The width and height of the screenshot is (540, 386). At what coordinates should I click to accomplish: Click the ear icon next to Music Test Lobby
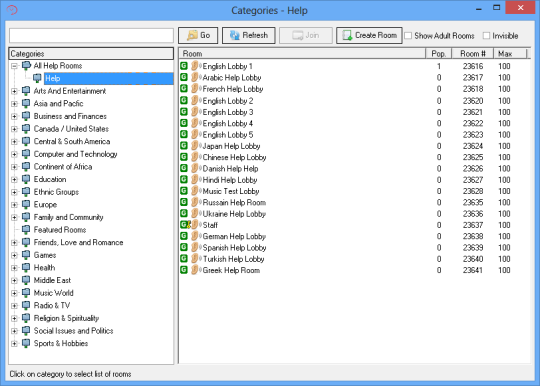195,191
